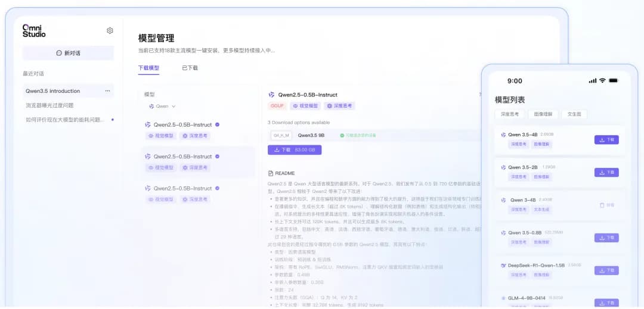Click the Qwen 3.5-4B model logo icon

tap(503, 135)
